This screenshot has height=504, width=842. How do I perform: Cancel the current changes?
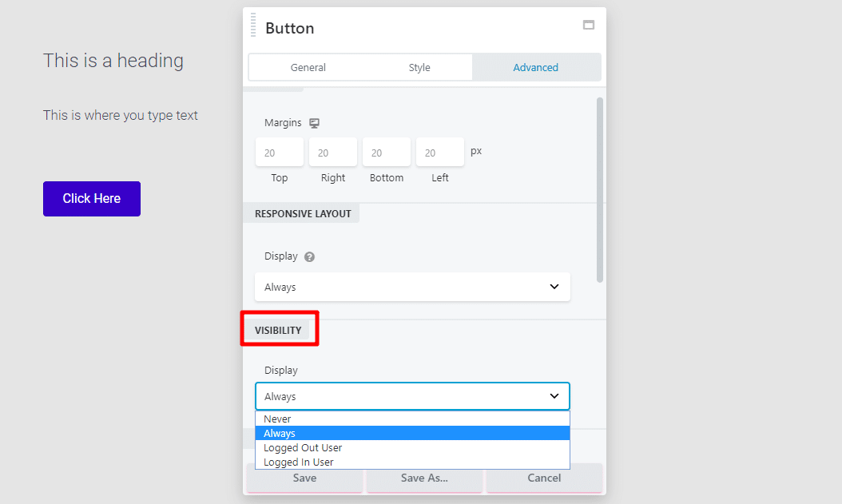point(544,478)
